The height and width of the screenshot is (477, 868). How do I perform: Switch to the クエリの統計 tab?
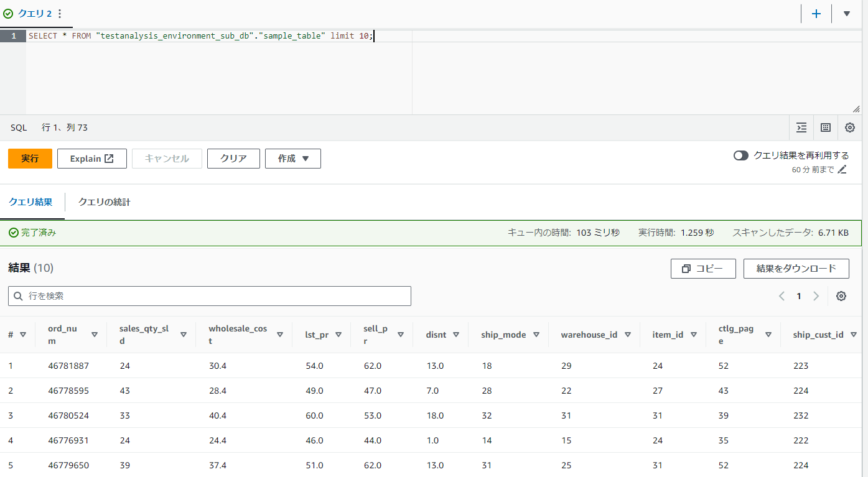tap(104, 202)
